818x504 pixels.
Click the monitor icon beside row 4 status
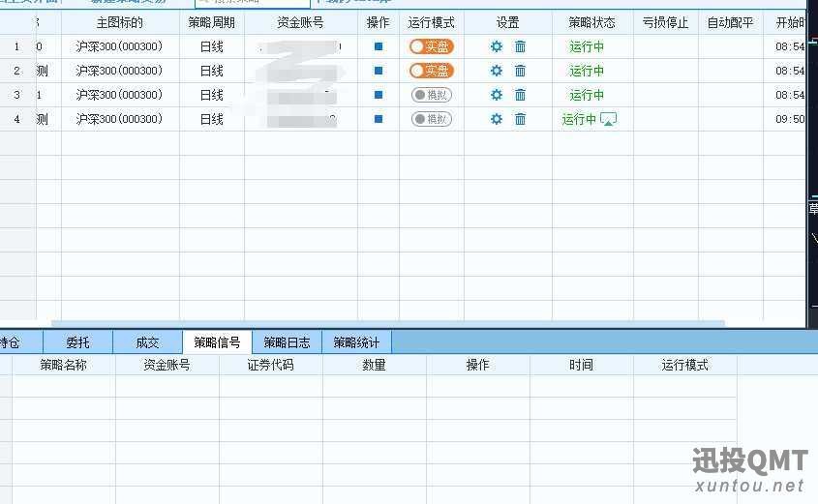608,119
